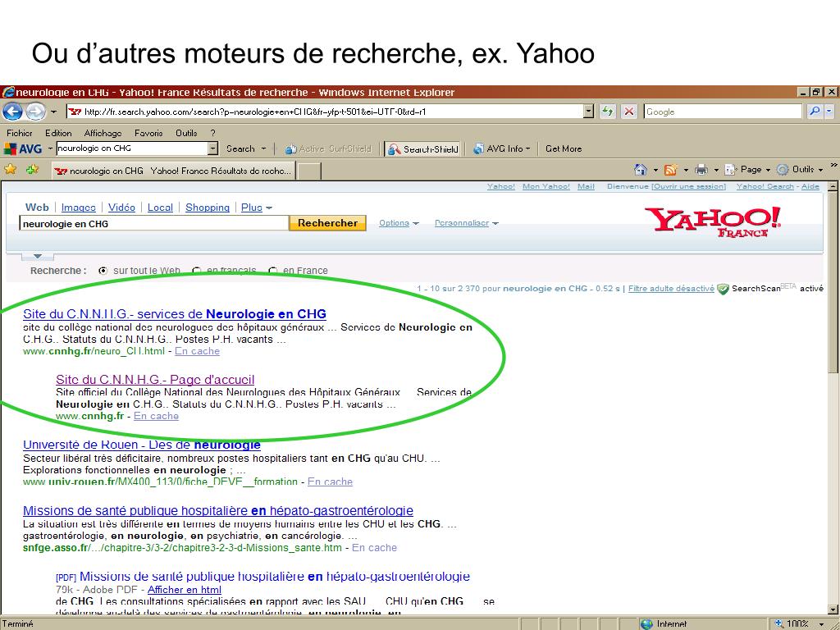840x630 pixels.
Task: Open the Outils gear icon in command bar
Action: pyautogui.click(x=783, y=170)
